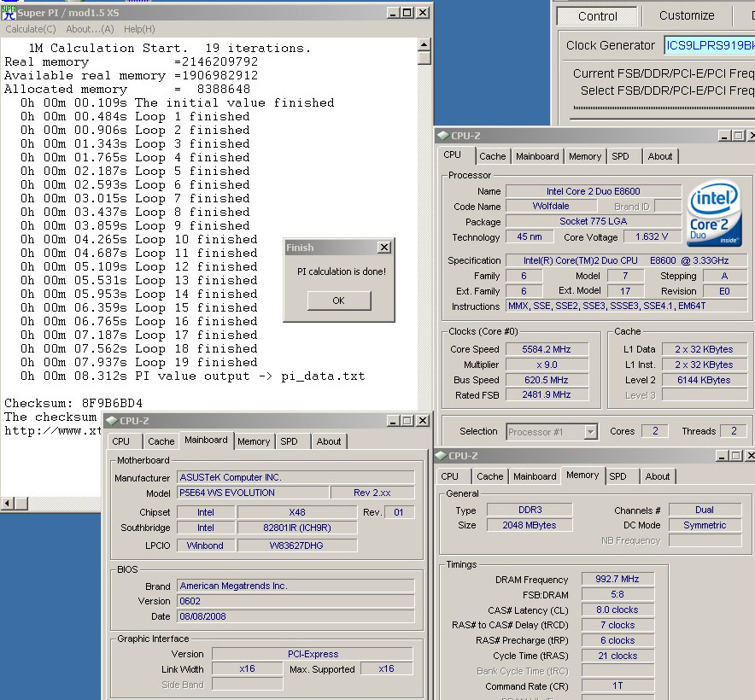Select the Memory tab in the processor CPU-Z window

pos(585,156)
